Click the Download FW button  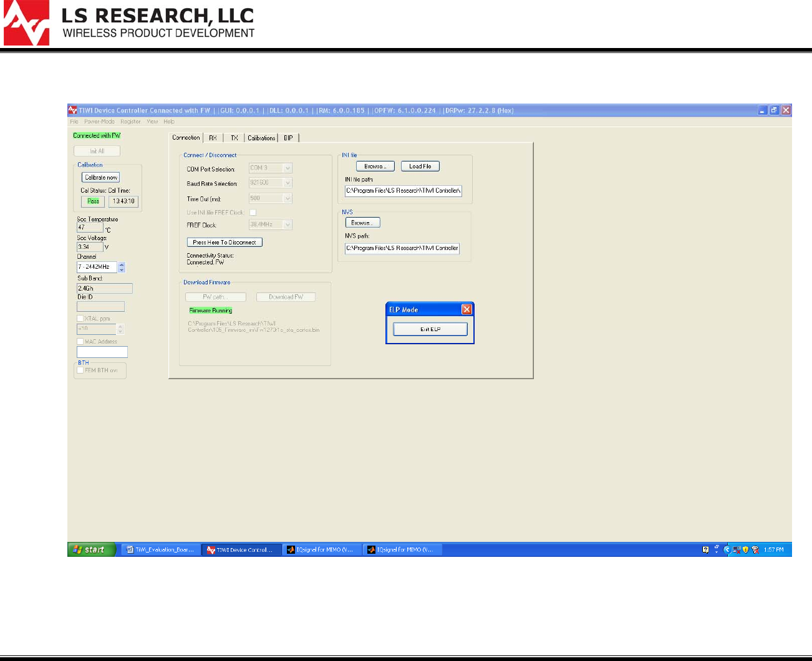[286, 297]
